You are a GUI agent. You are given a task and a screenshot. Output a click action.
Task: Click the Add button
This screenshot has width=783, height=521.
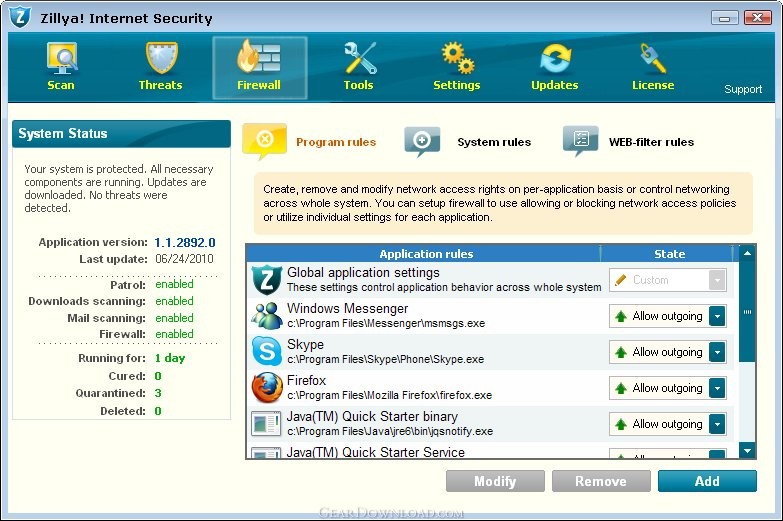[707, 481]
